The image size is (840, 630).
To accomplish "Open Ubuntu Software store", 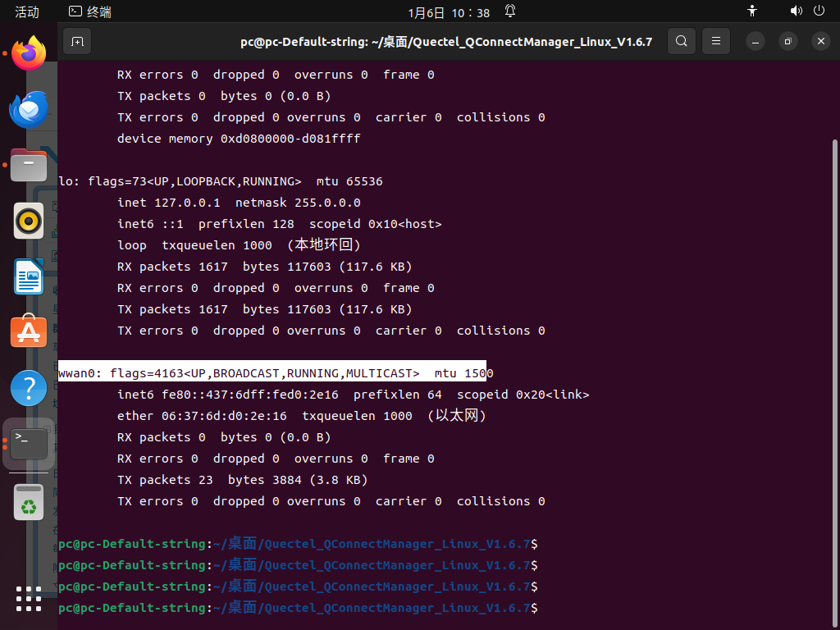I will [29, 332].
